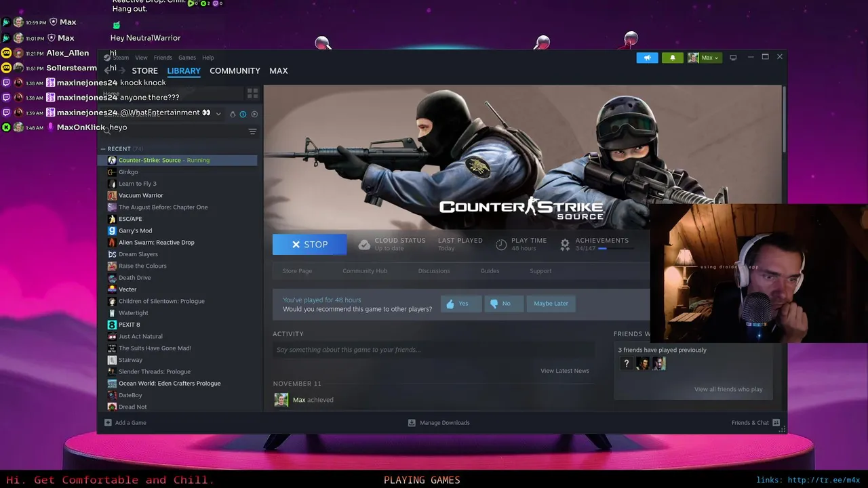Click the back navigation arrow

(x=106, y=70)
